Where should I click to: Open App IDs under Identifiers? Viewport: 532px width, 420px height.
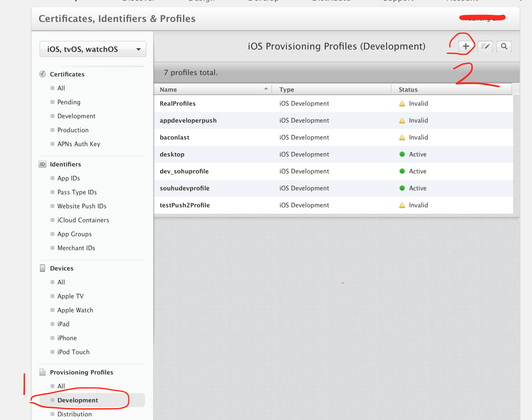coord(68,178)
